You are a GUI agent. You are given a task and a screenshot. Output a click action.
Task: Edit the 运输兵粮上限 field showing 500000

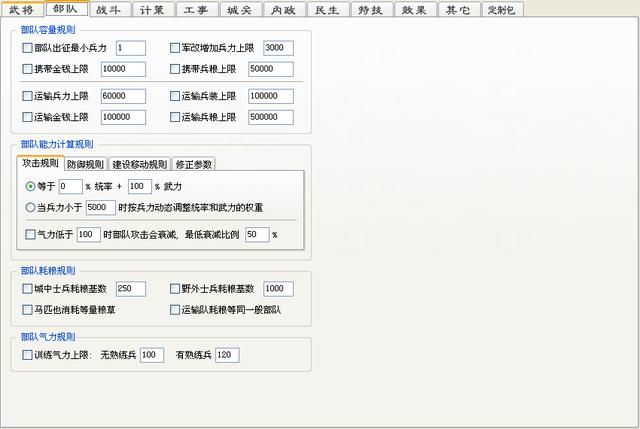pos(271,117)
